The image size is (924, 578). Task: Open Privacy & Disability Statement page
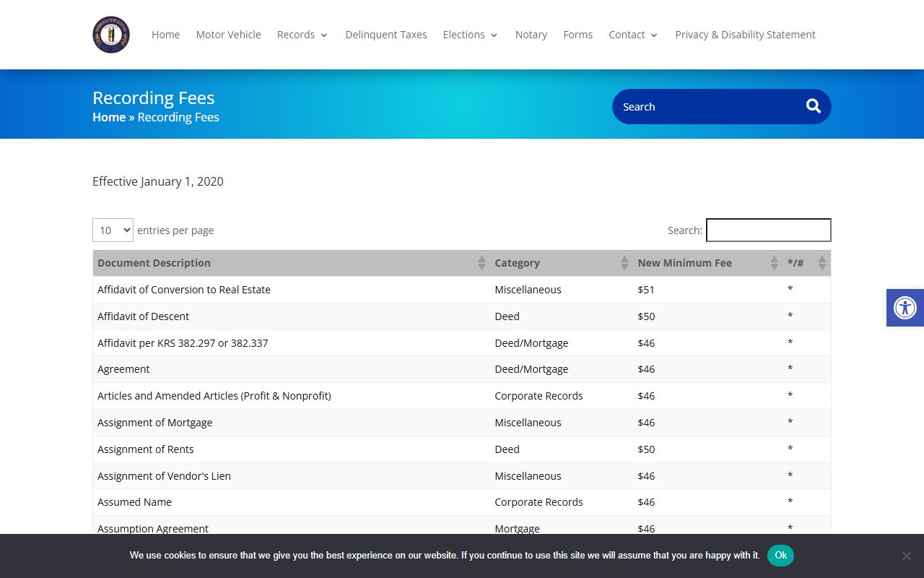tap(745, 35)
